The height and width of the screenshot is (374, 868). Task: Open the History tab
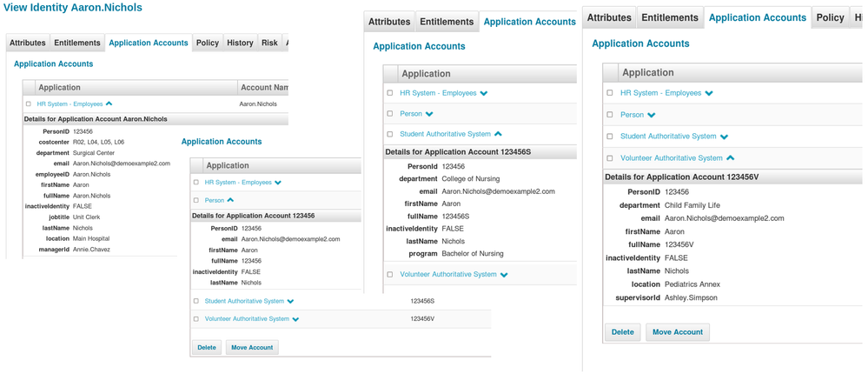[240, 43]
